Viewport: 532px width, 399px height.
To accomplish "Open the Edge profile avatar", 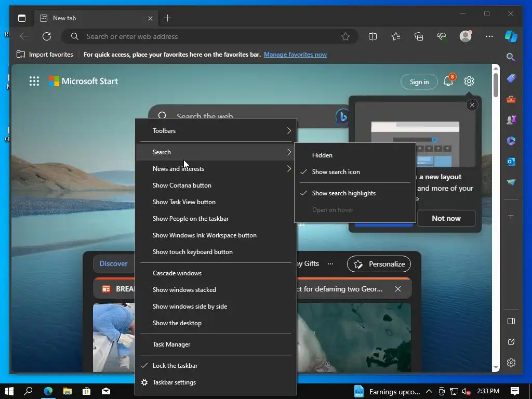I will (465, 36).
